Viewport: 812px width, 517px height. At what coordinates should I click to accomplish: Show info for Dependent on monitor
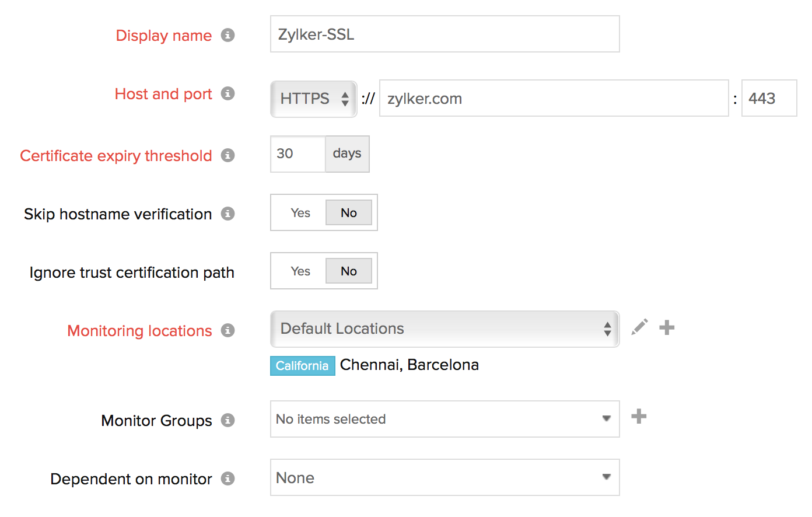click(x=228, y=478)
